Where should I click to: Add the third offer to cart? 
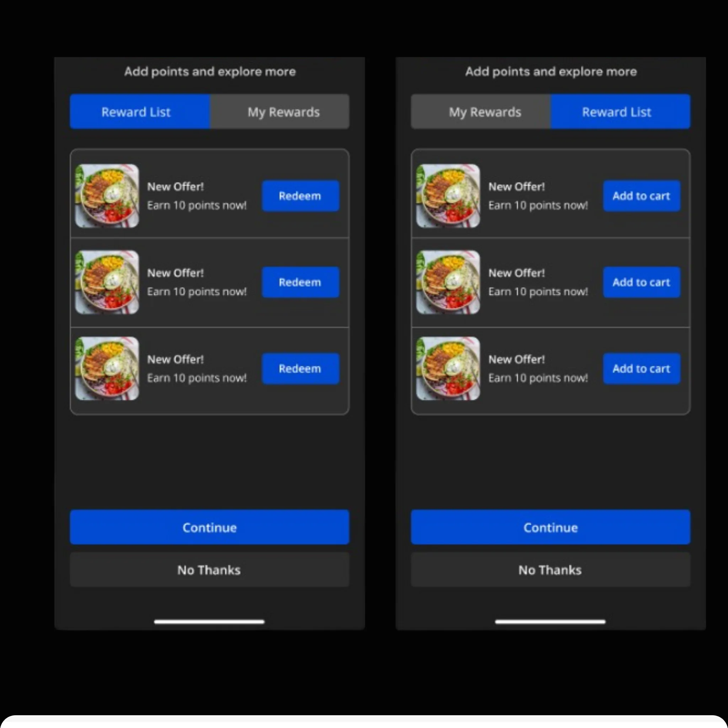coord(642,369)
